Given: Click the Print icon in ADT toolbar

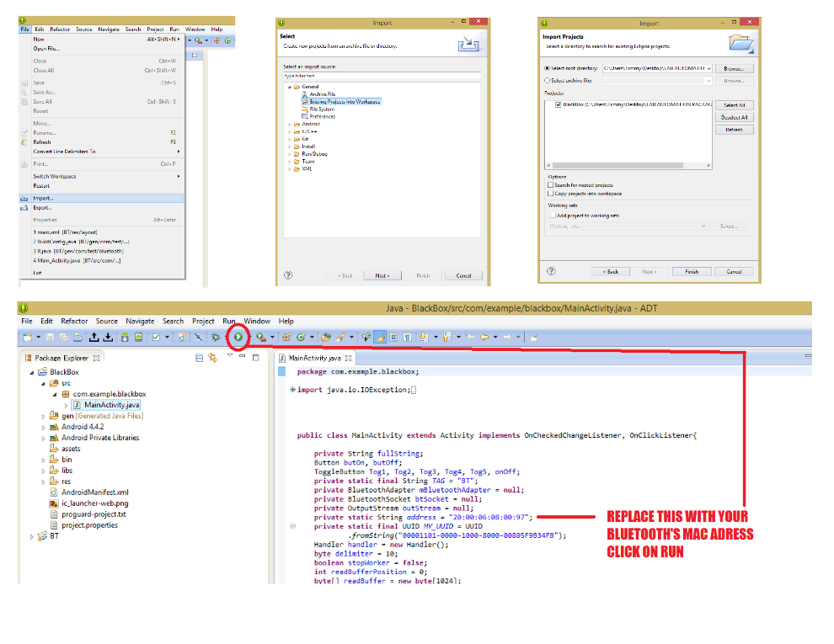Looking at the screenshot, I should click(78, 337).
